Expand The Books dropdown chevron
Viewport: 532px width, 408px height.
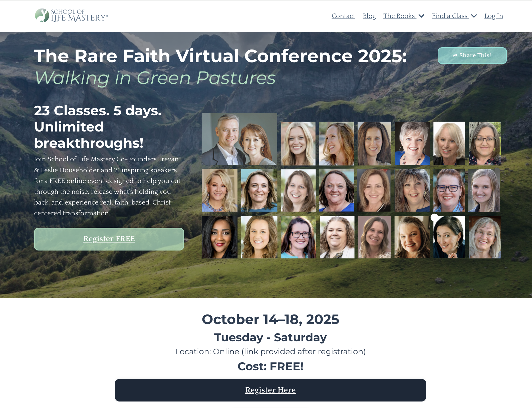click(421, 16)
